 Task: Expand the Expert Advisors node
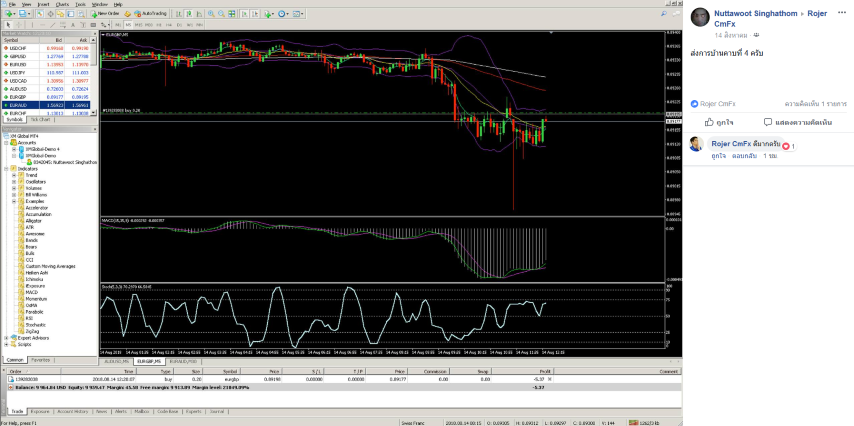click(6, 338)
